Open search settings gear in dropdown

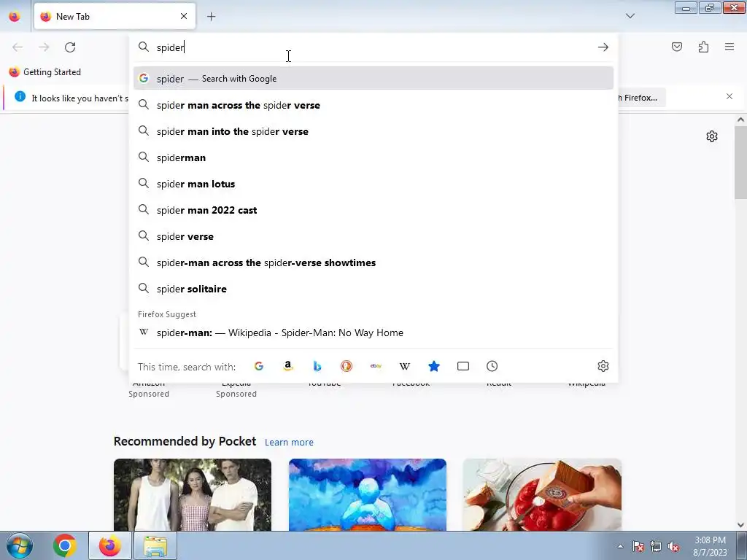click(603, 366)
